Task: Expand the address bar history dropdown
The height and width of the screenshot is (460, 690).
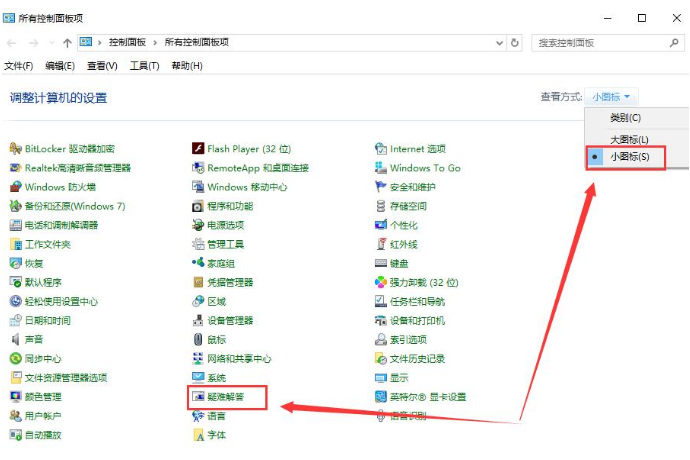Action: click(x=499, y=43)
